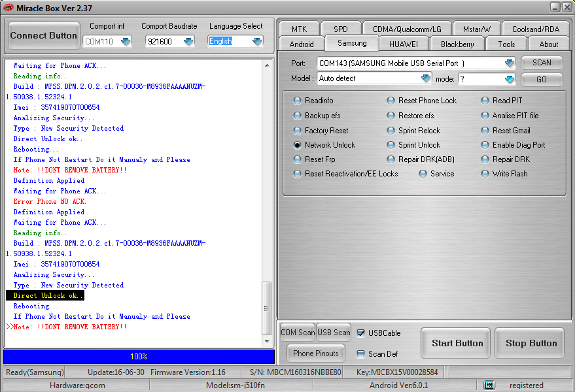Open the Coolsand/RDA tab
This screenshot has width=575, height=392.
coord(536,29)
